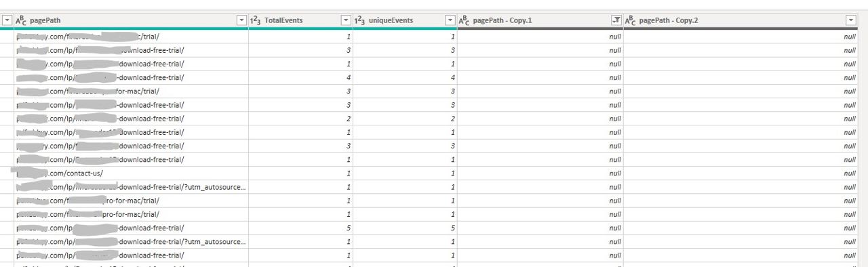Screen dimensions: 868x267
Task: Open the pagePath - Copy.2 column filter dropdown
Action: [852, 21]
